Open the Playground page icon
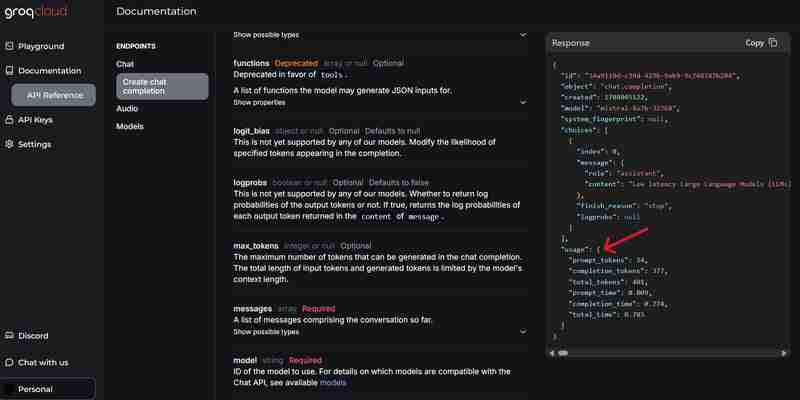The height and width of the screenshot is (400, 800). click(9, 46)
